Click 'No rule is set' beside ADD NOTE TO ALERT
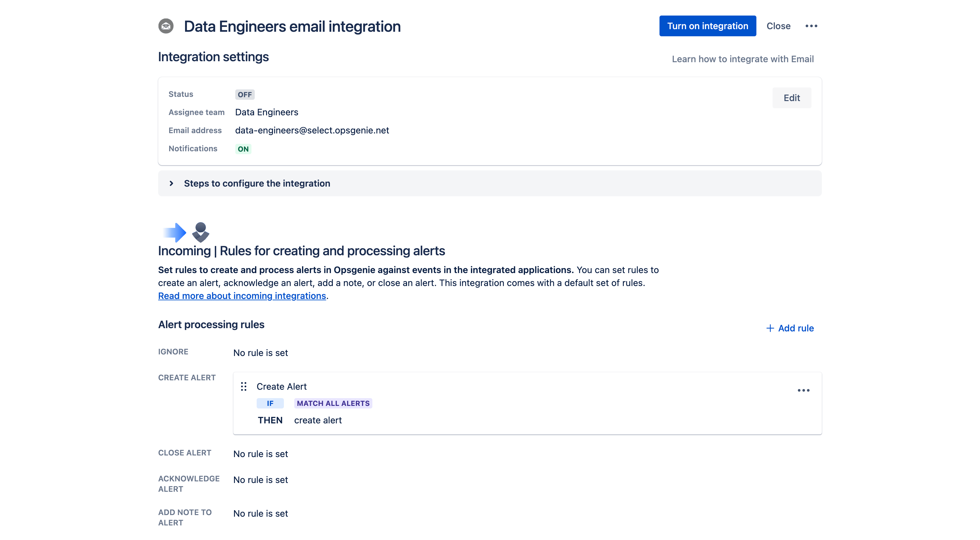Image resolution: width=980 pixels, height=540 pixels. (x=261, y=514)
